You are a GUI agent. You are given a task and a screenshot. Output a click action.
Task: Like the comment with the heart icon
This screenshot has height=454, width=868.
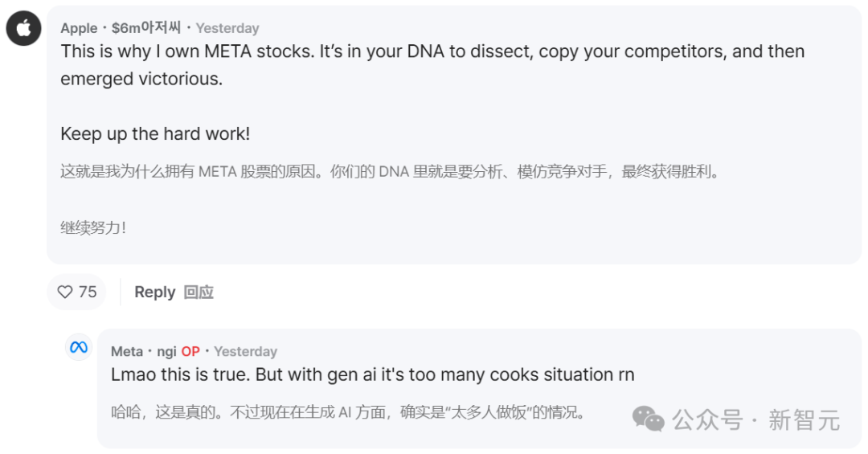[x=65, y=292]
